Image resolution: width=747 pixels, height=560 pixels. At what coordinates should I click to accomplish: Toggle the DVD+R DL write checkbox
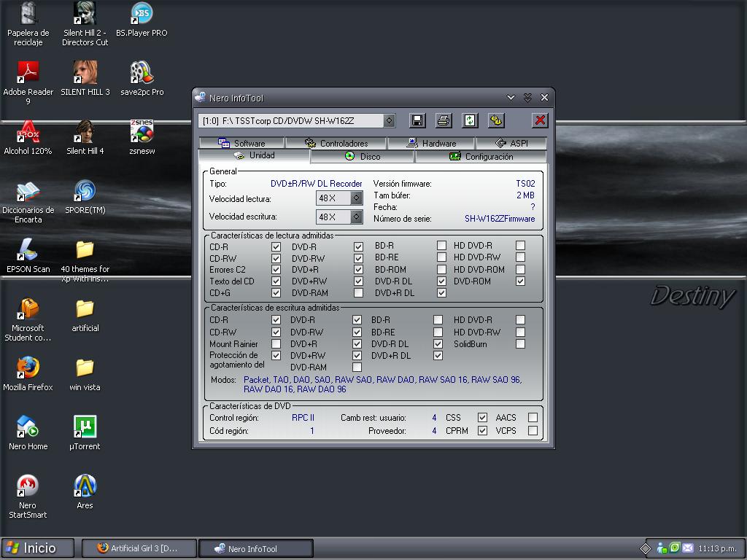point(438,356)
